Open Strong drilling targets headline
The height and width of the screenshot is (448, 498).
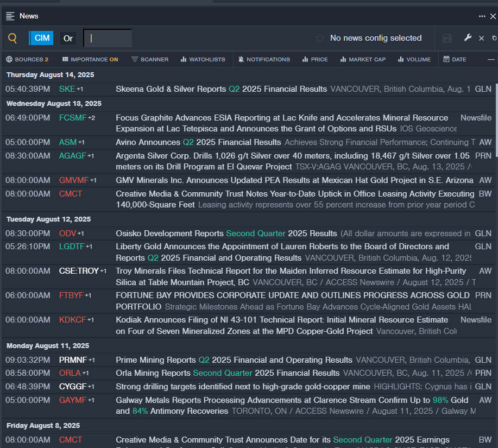(x=243, y=387)
